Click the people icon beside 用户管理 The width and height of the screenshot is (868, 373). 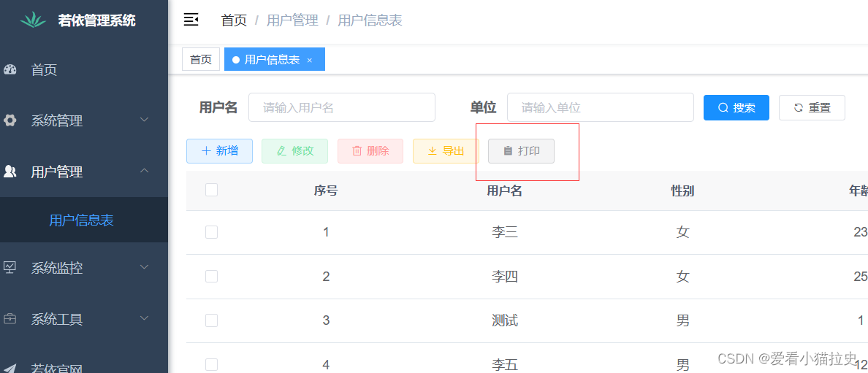pos(10,172)
